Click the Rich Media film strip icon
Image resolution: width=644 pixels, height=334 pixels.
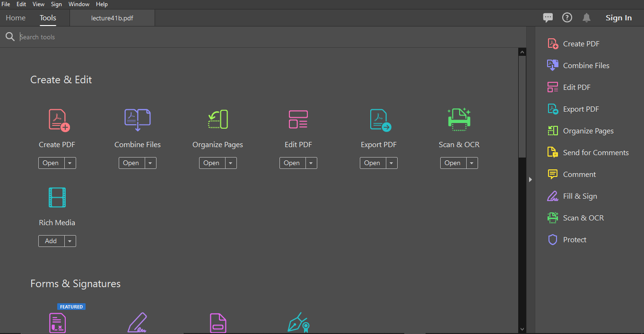(57, 197)
